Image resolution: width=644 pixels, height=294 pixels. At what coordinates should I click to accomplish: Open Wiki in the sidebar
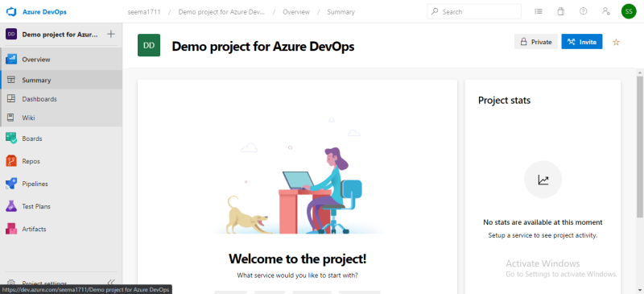point(61,118)
